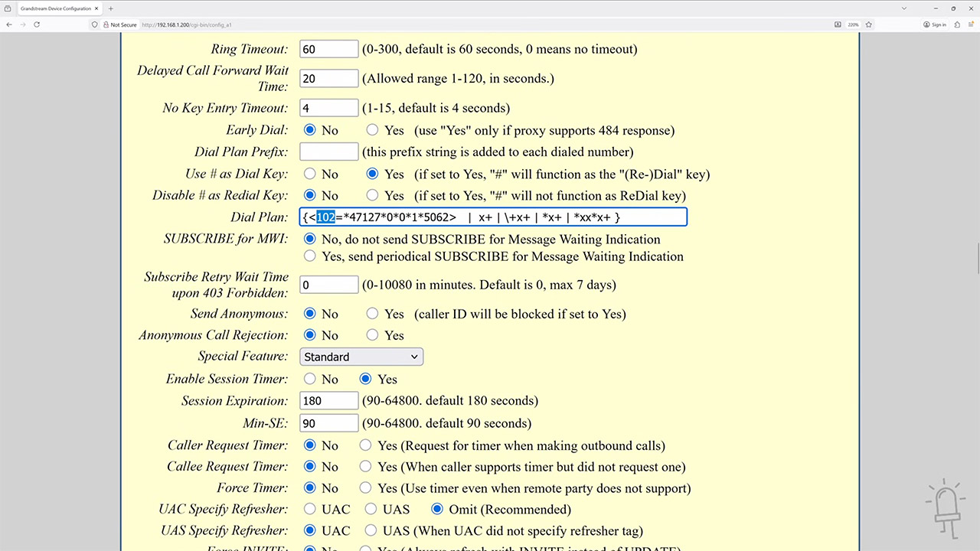Click the Sign in button
Image resolution: width=980 pixels, height=551 pixels.
935,24
